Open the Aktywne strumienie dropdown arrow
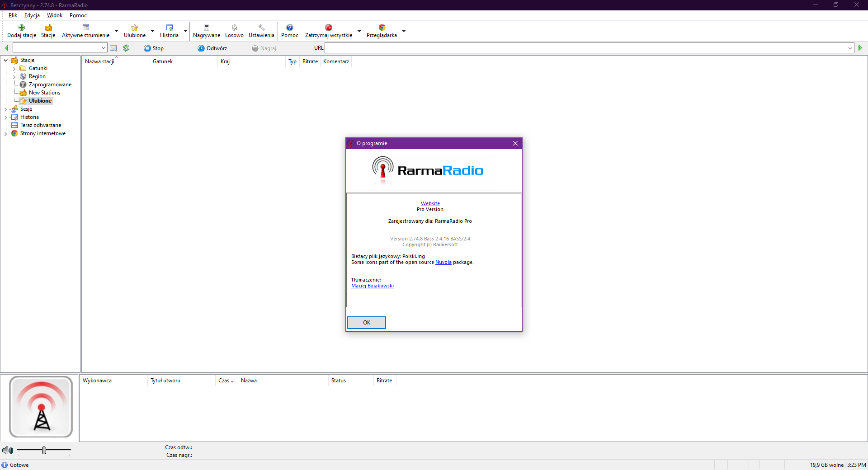Screen dimensions: 868x470 116,31
